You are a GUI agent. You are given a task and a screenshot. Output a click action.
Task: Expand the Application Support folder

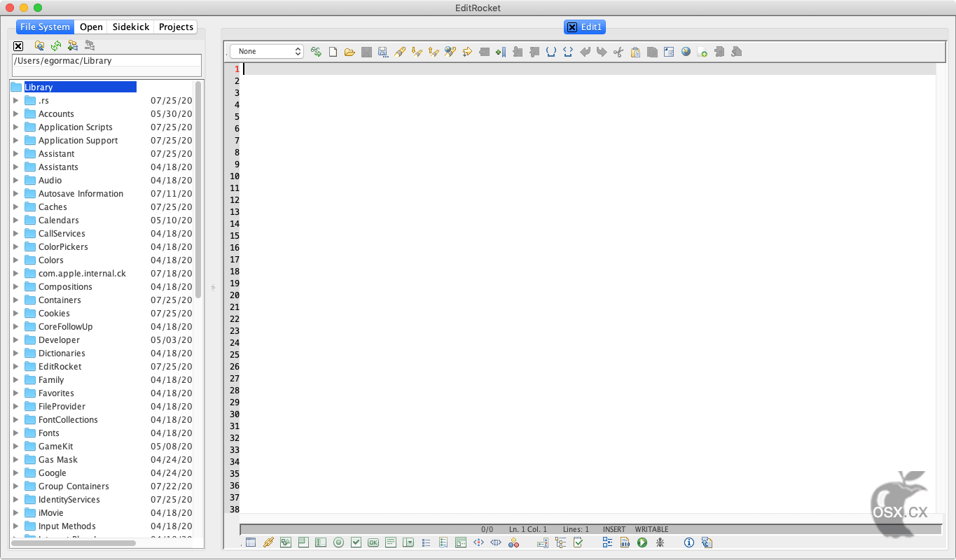pyautogui.click(x=16, y=140)
